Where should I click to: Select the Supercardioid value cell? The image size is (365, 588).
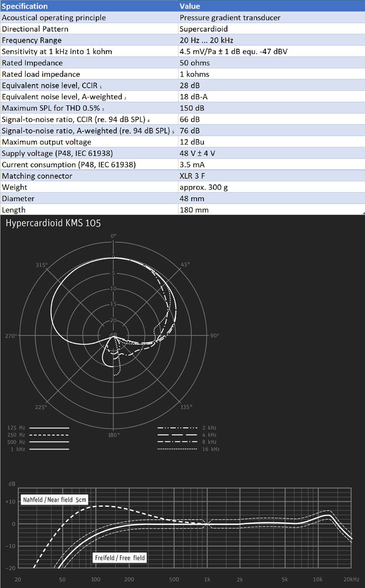pos(204,29)
